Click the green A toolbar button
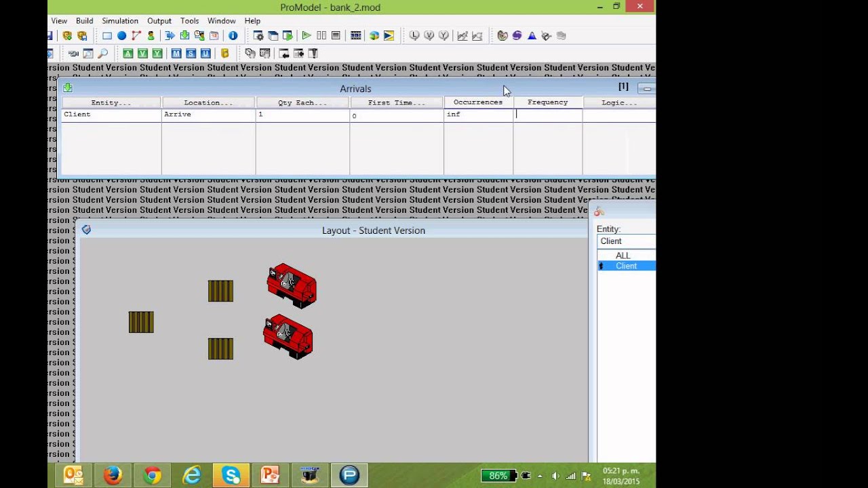This screenshot has width=868, height=488. 127,54
